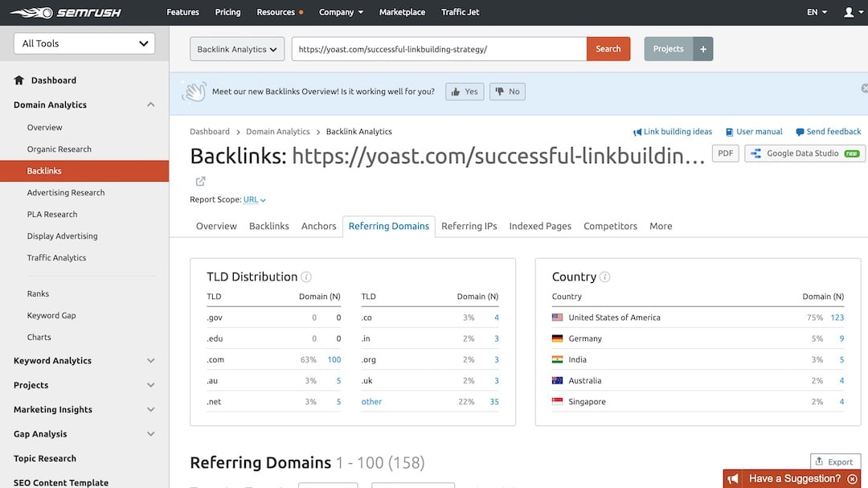This screenshot has width=868, height=488.
Task: Click the plus button beside Projects
Action: [702, 49]
